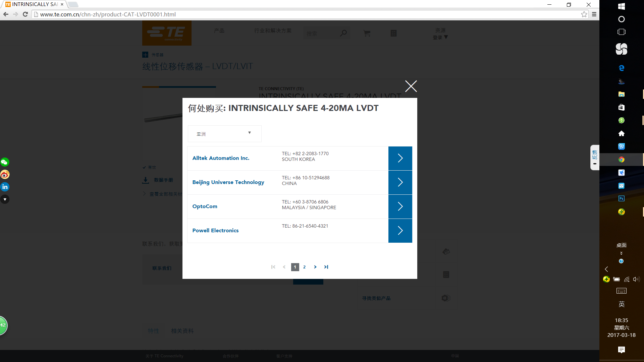Image resolution: width=644 pixels, height=362 pixels.
Task: Click the address bar URL
Action: [108, 14]
